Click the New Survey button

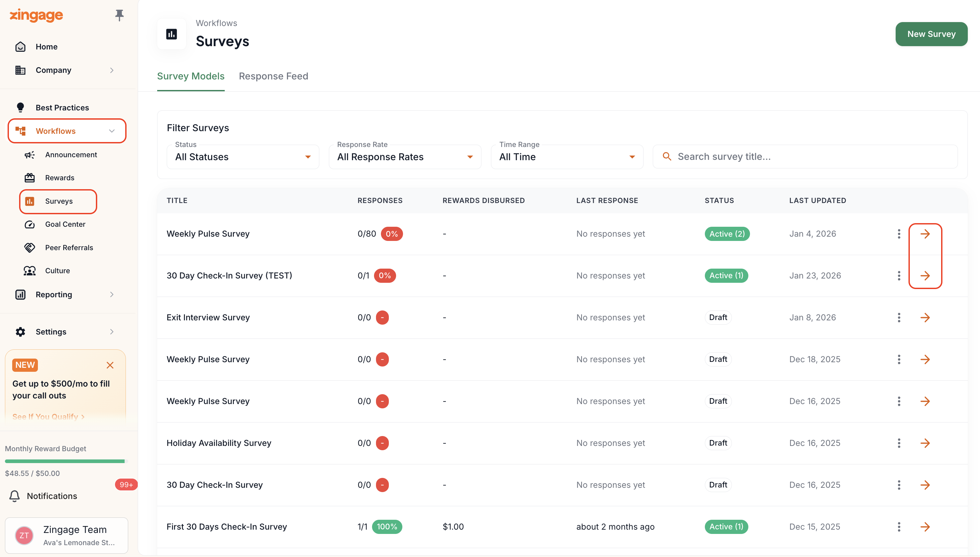932,34
